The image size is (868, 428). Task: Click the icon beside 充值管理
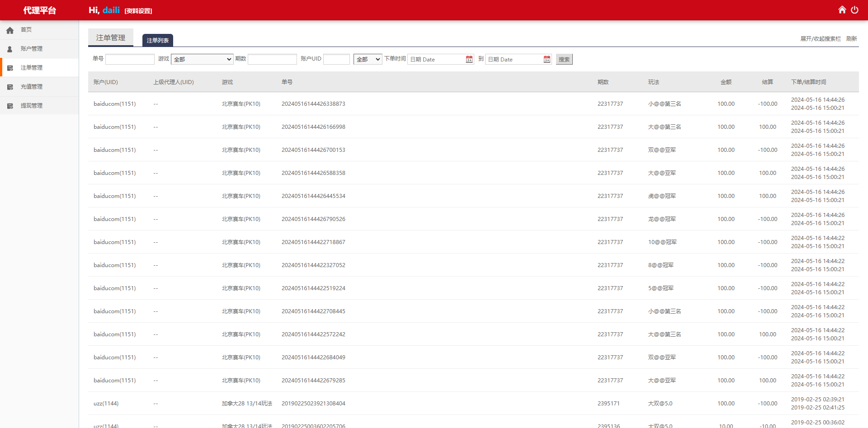coord(10,87)
